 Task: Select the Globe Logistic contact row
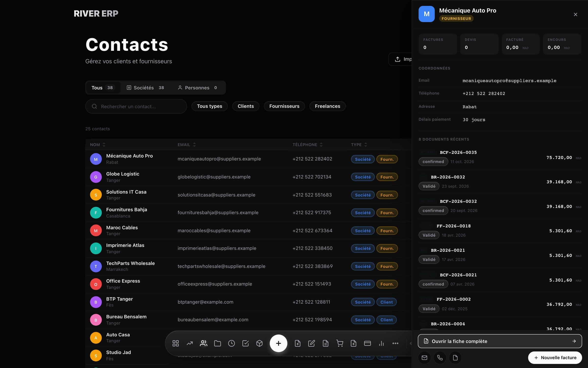pos(248,177)
